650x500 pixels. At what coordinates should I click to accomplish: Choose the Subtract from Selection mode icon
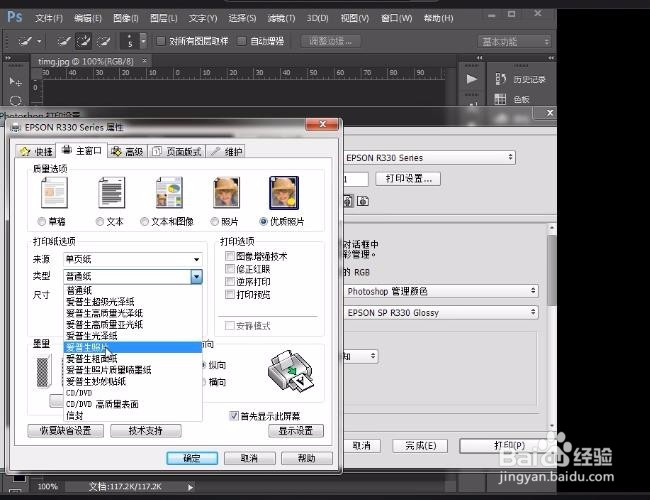tap(103, 41)
